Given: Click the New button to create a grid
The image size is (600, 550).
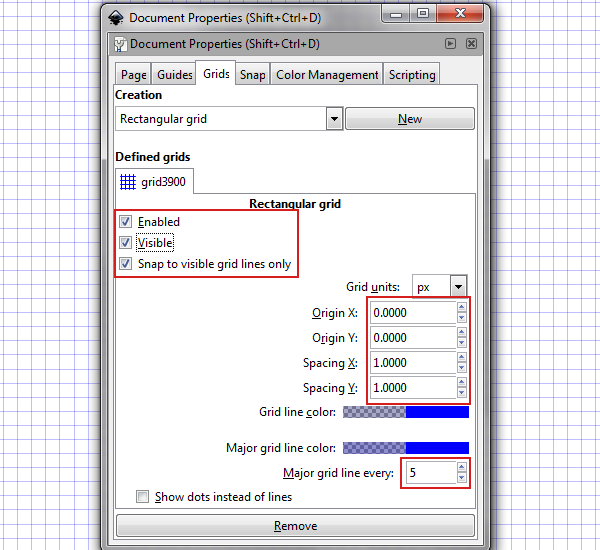Looking at the screenshot, I should 410,119.
